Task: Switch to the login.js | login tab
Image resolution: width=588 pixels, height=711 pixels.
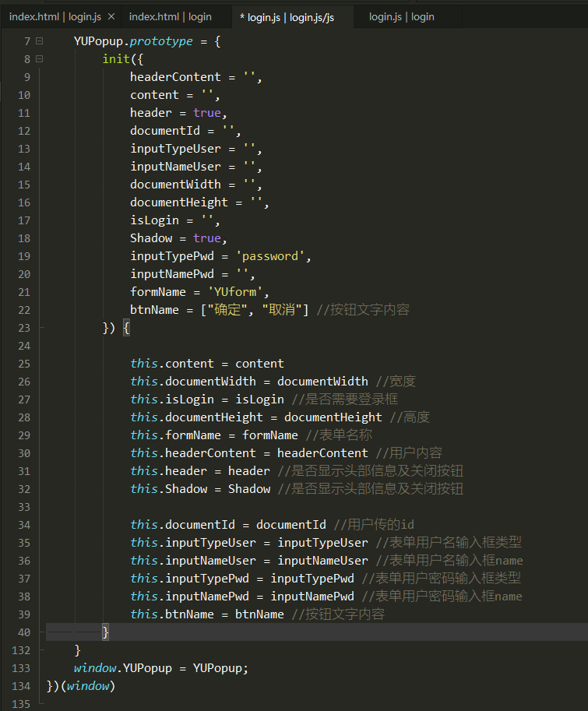Action: click(402, 17)
